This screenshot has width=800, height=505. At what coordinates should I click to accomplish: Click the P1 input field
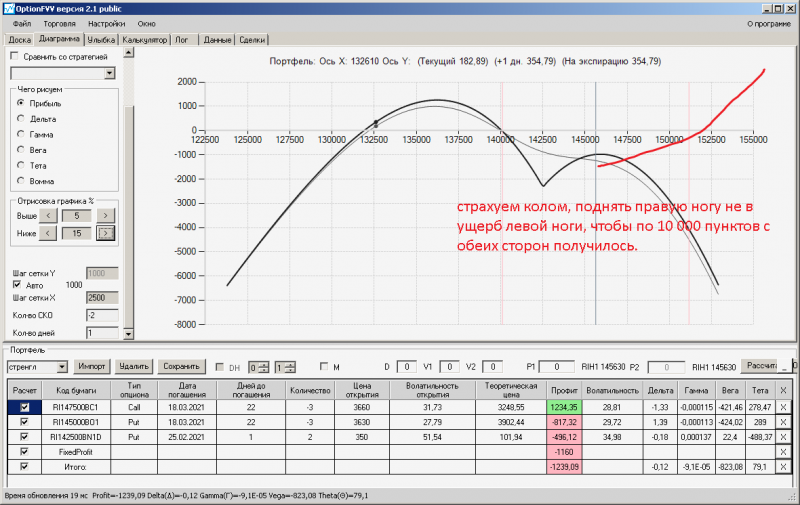(557, 367)
